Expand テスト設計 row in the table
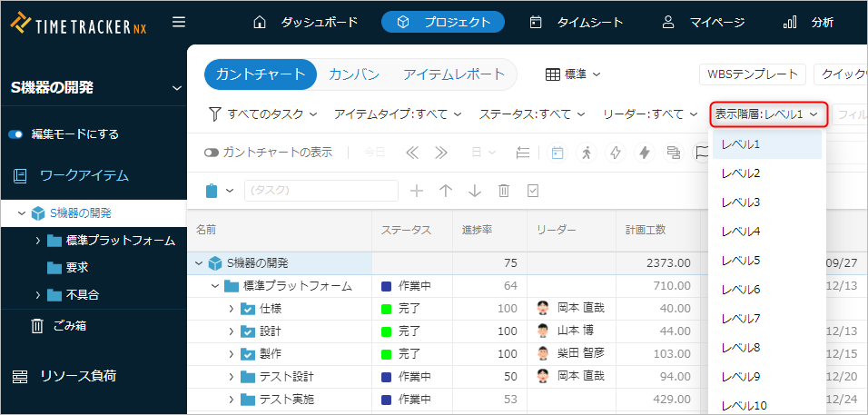Screen dimensions: 868x415 point(232,376)
